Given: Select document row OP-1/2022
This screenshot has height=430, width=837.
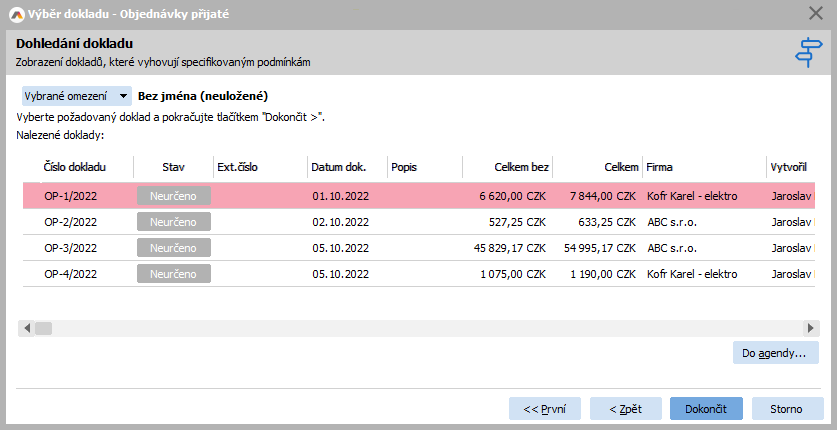Looking at the screenshot, I should point(70,196).
